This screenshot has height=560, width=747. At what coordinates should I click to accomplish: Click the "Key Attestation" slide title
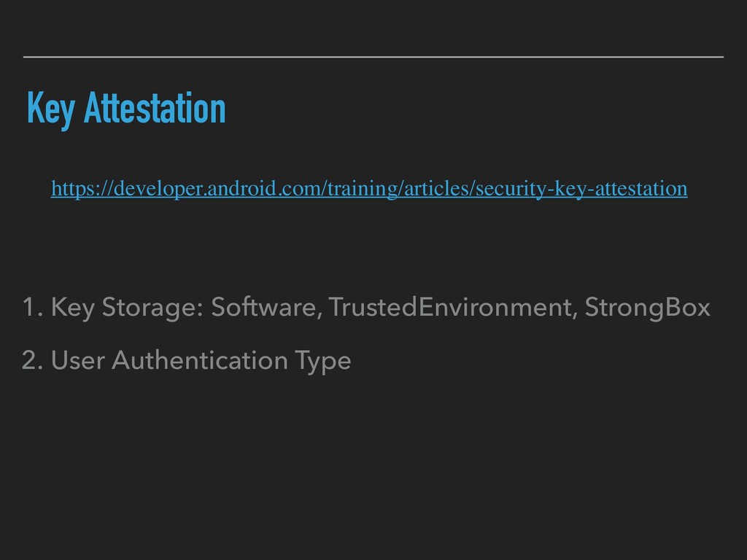pos(125,110)
